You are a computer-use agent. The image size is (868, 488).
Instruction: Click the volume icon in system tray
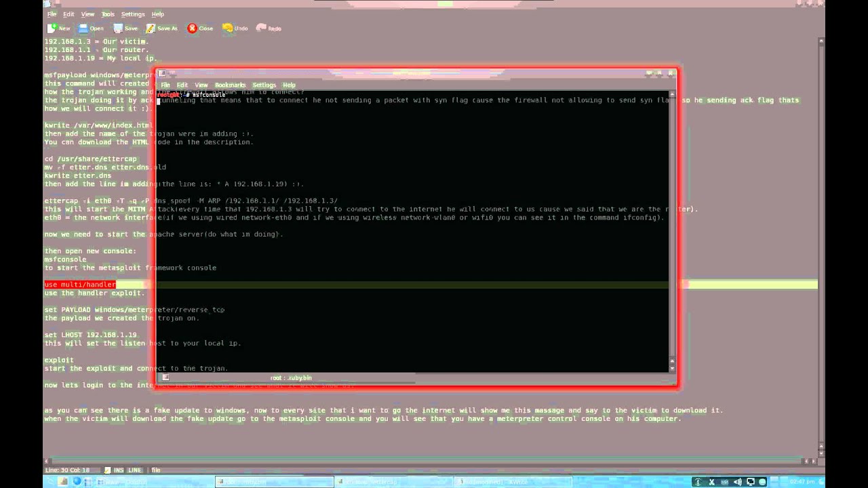tap(738, 482)
